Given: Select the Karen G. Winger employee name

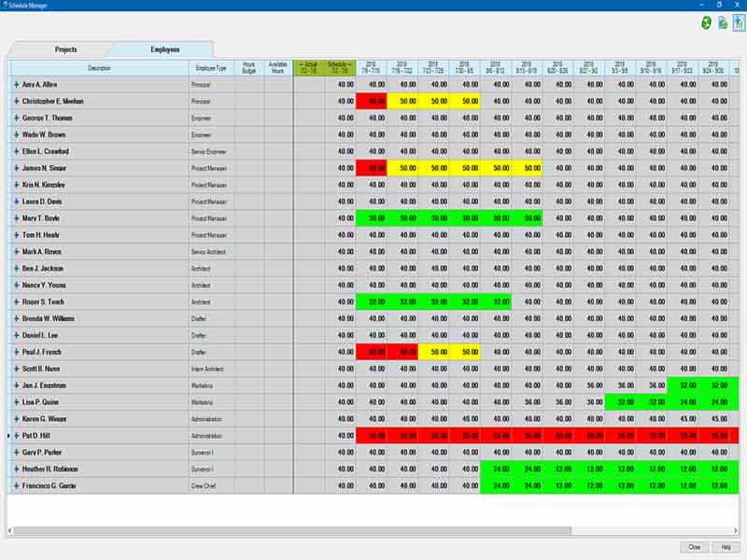Looking at the screenshot, I should coord(44,419).
